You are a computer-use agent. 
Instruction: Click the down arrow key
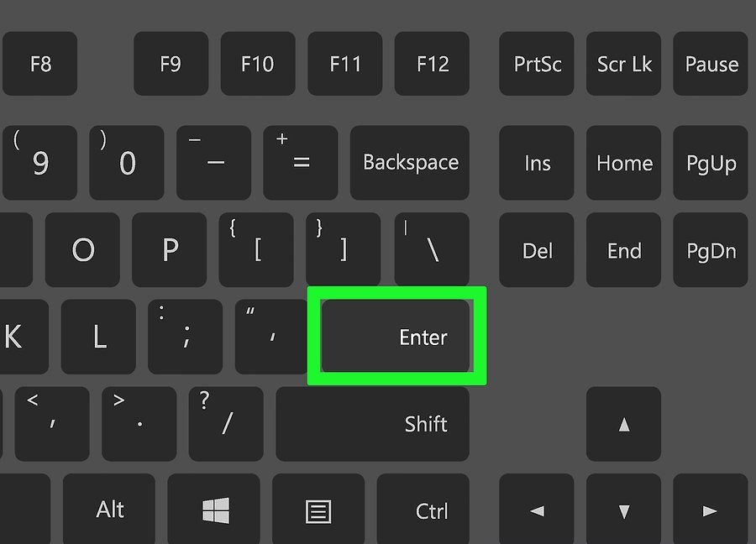point(623,509)
